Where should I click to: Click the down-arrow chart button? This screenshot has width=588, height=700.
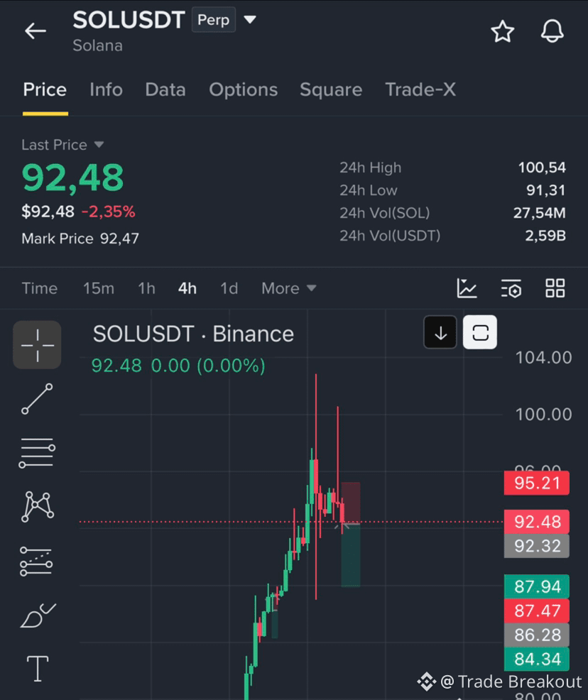[x=440, y=332]
